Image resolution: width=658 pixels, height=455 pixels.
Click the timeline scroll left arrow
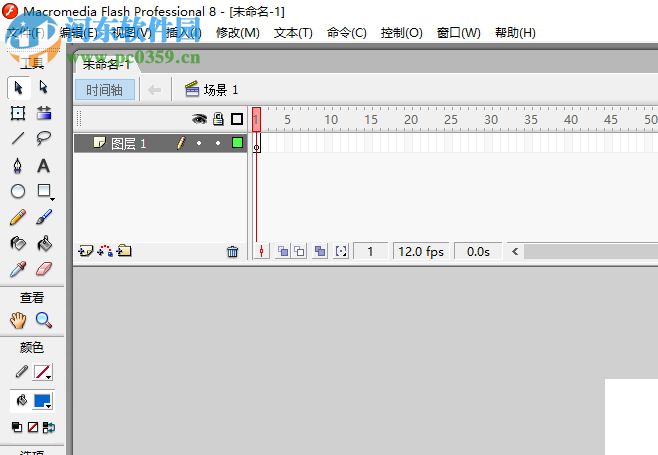click(515, 251)
